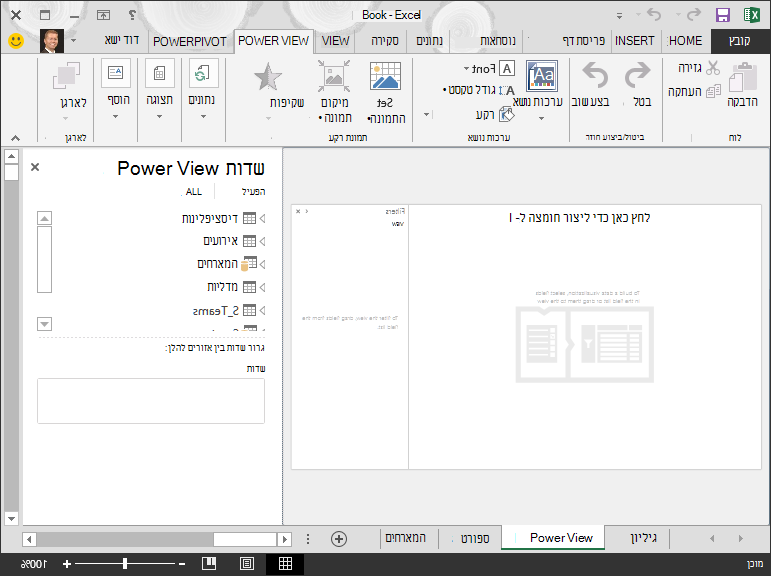Screen dimensions: 771x576
Task: Select the ספורט sheet tab
Action: point(474,538)
